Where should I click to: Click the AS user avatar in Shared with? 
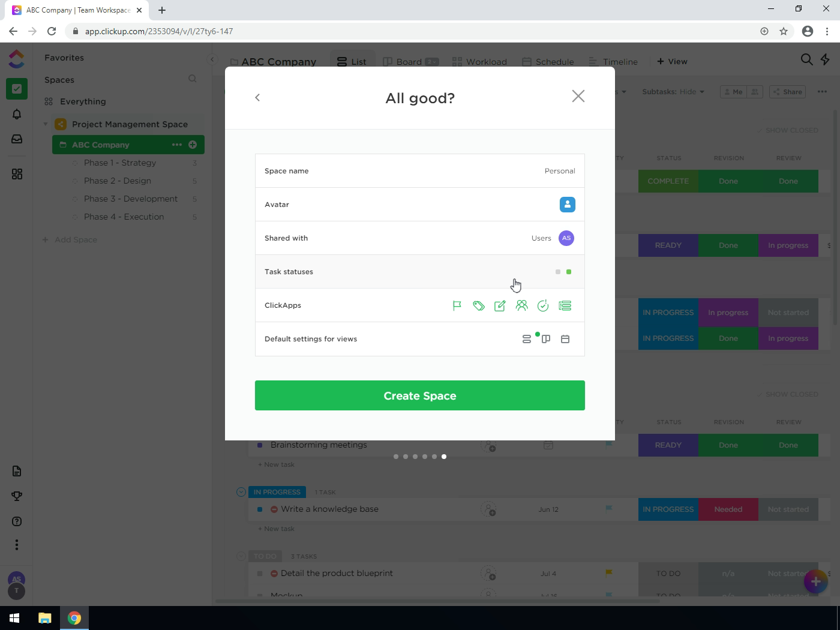click(x=566, y=238)
